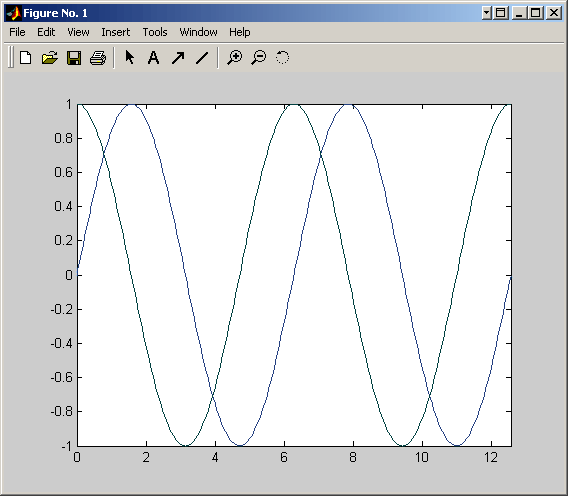
Task: Open the Window menu
Action: [198, 32]
